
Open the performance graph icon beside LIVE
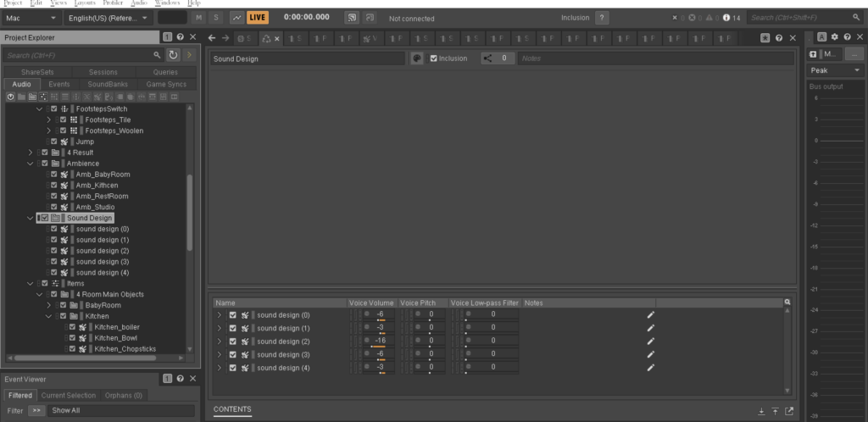(236, 17)
